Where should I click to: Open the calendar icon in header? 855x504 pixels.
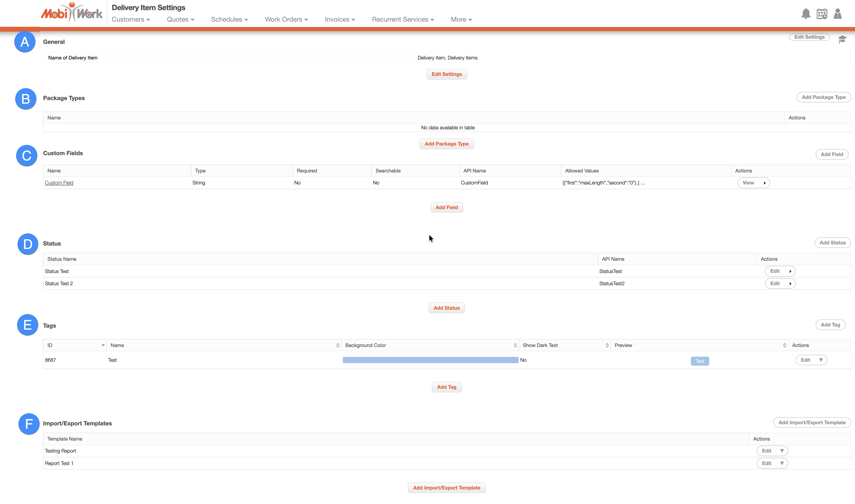click(x=822, y=14)
